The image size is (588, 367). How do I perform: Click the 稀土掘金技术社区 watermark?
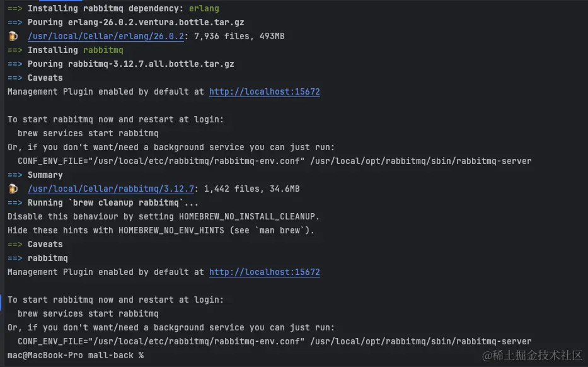tap(533, 355)
